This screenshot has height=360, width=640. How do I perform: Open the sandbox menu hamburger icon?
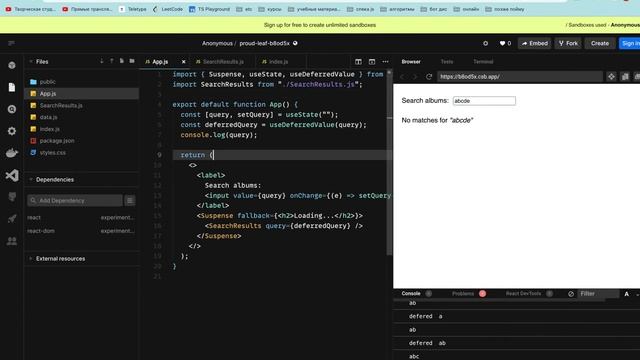11,43
